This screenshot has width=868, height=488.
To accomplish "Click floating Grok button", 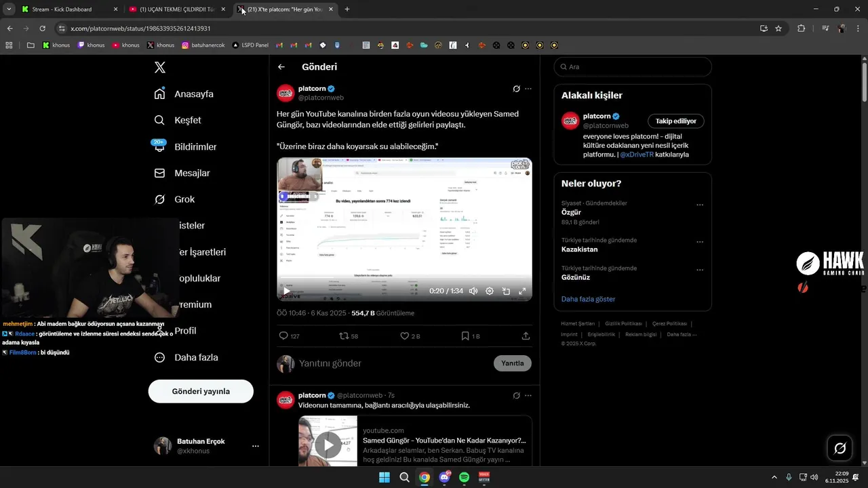I will coord(840,448).
